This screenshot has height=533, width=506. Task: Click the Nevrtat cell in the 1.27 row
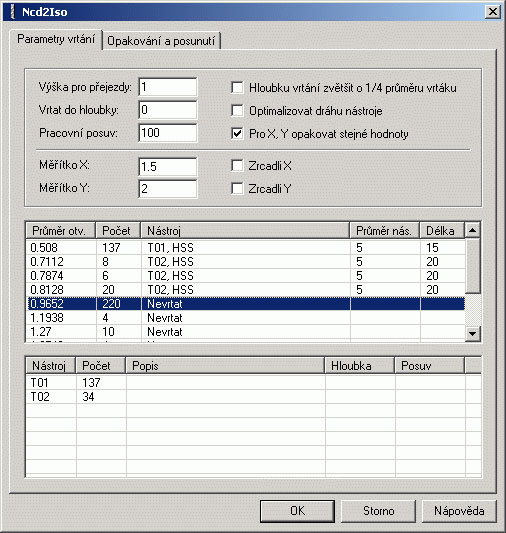click(165, 332)
